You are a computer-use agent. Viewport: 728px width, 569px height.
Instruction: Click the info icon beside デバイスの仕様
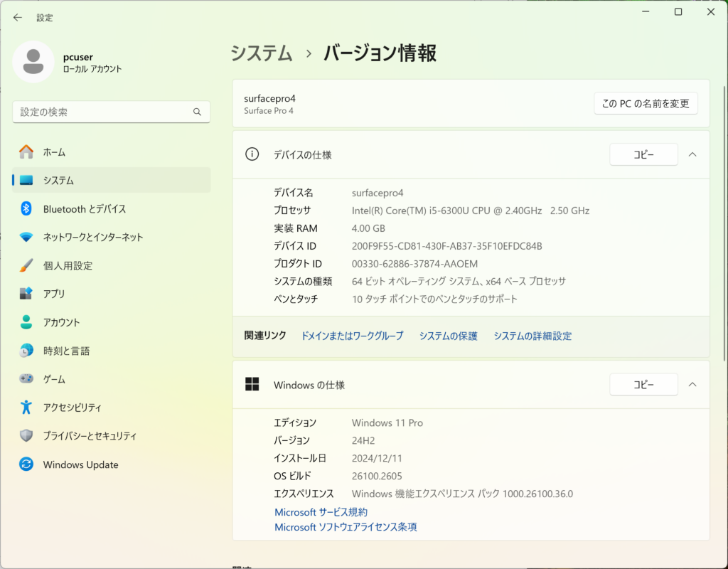coord(252,154)
